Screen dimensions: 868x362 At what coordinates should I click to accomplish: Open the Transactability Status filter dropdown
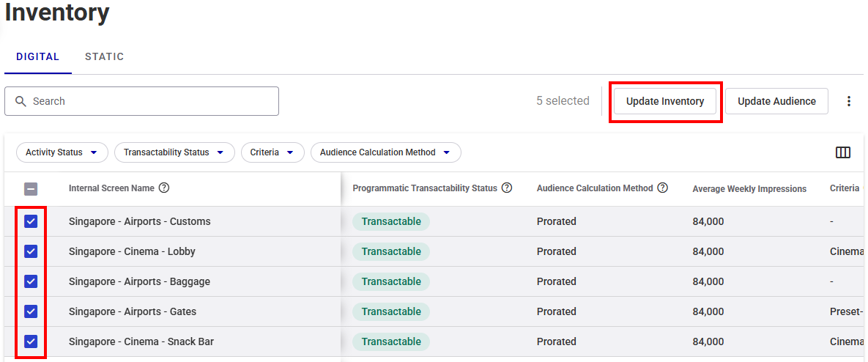coord(174,152)
